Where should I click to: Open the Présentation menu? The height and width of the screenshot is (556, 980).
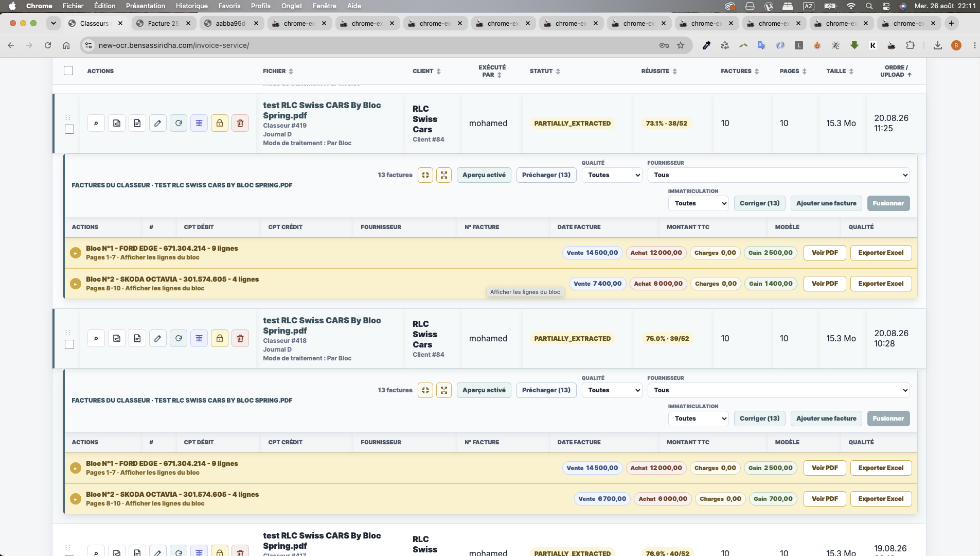(146, 6)
